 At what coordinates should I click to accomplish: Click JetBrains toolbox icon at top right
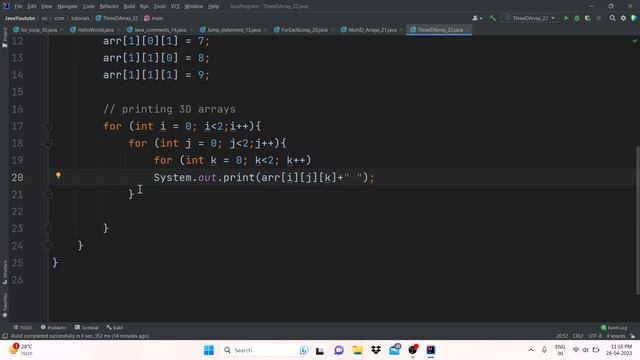click(634, 18)
